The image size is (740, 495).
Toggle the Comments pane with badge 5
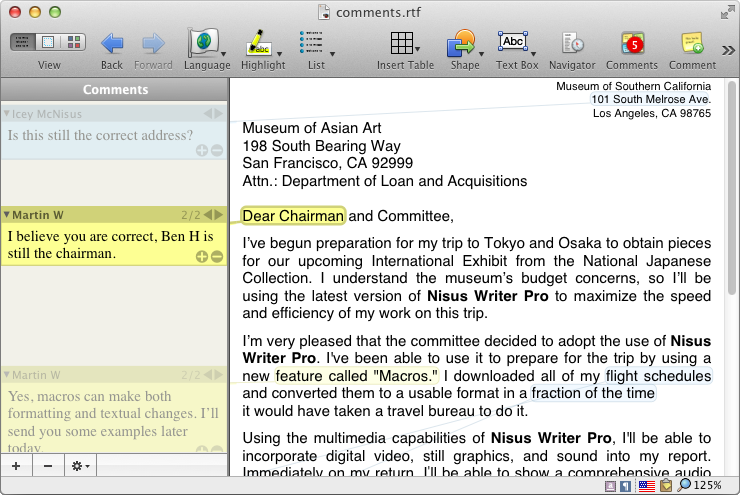pos(632,43)
